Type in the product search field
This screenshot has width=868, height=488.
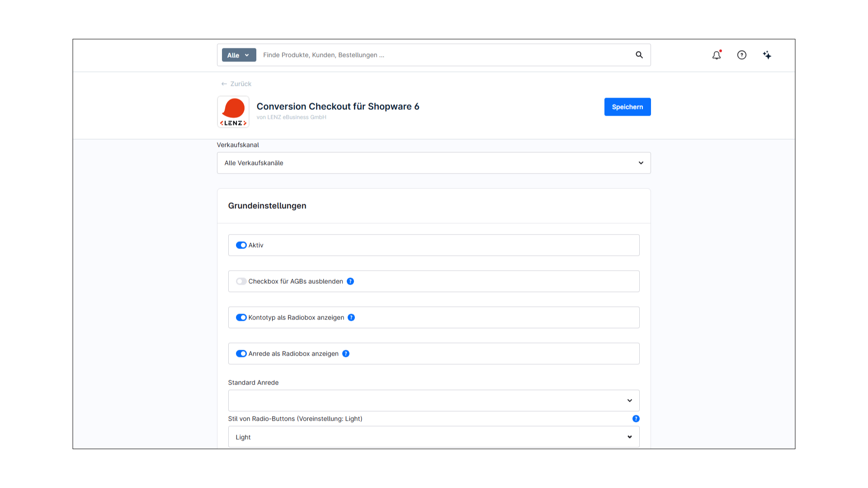point(429,55)
